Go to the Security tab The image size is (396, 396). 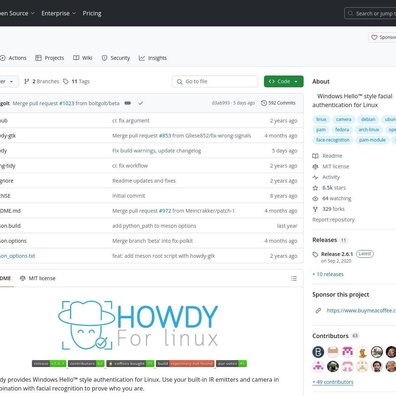[116, 58]
